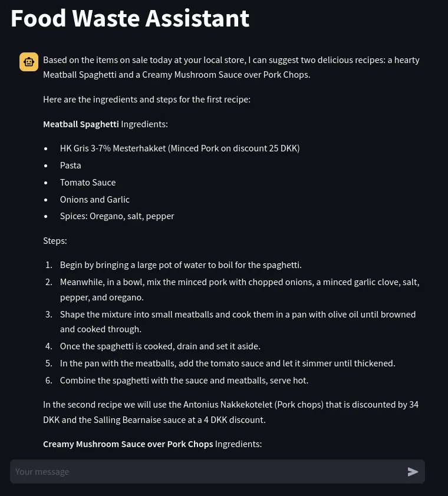Click the Creamy Mushroom Sauce over Pork Chops heading
The image size is (448, 496).
(x=128, y=444)
